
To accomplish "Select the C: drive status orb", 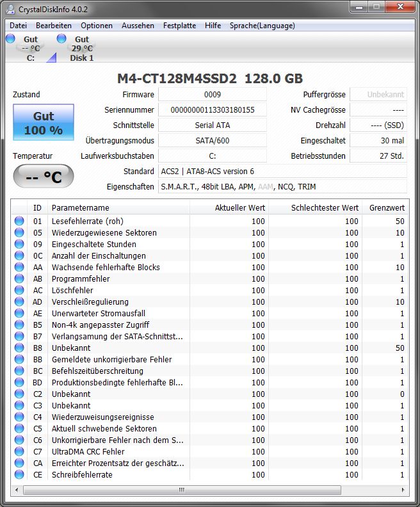I will tap(10, 38).
